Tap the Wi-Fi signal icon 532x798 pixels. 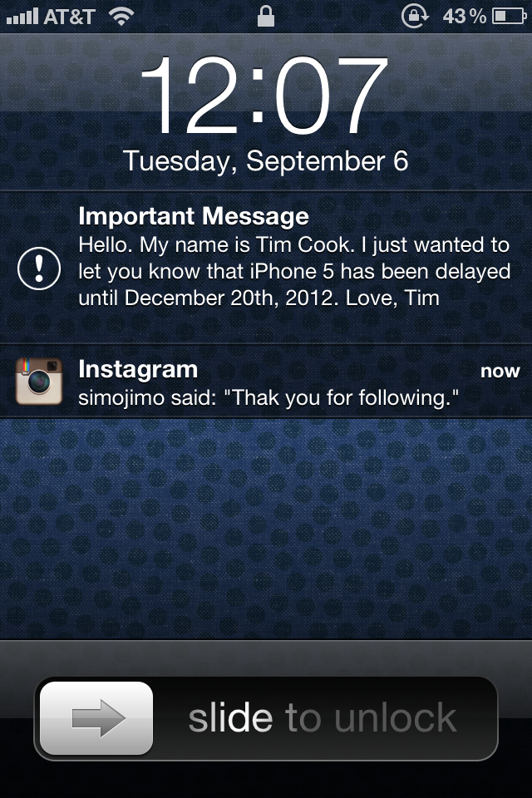click(121, 17)
